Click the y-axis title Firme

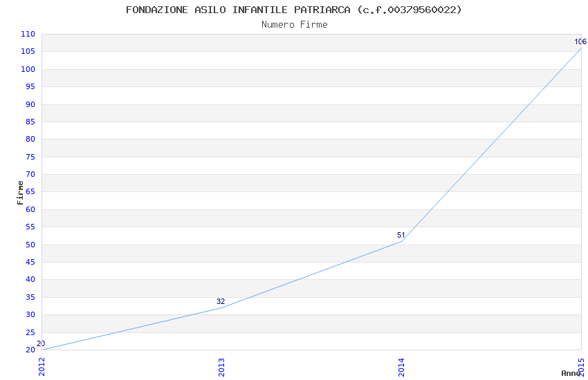pyautogui.click(x=20, y=193)
